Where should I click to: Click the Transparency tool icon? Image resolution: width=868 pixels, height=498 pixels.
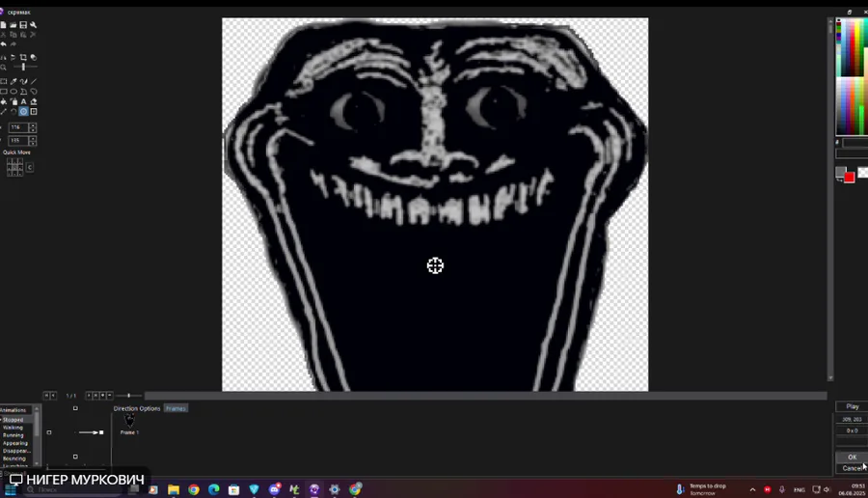[x=33, y=57]
